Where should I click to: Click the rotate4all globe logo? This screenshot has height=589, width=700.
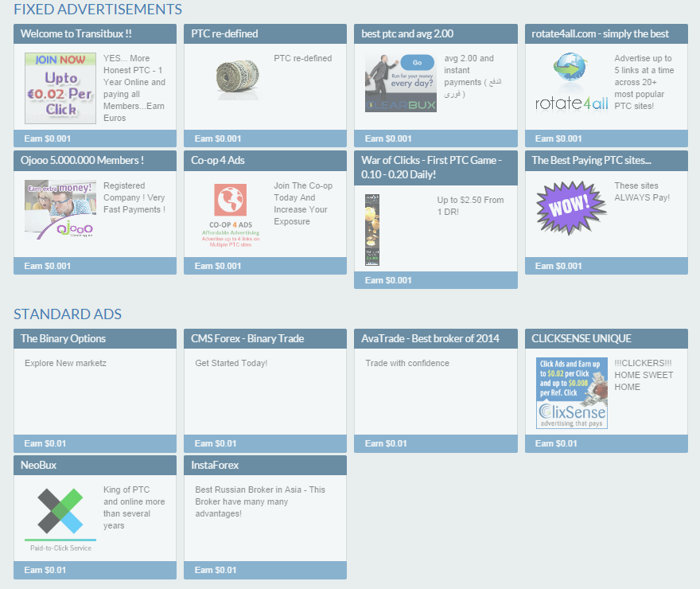[571, 82]
